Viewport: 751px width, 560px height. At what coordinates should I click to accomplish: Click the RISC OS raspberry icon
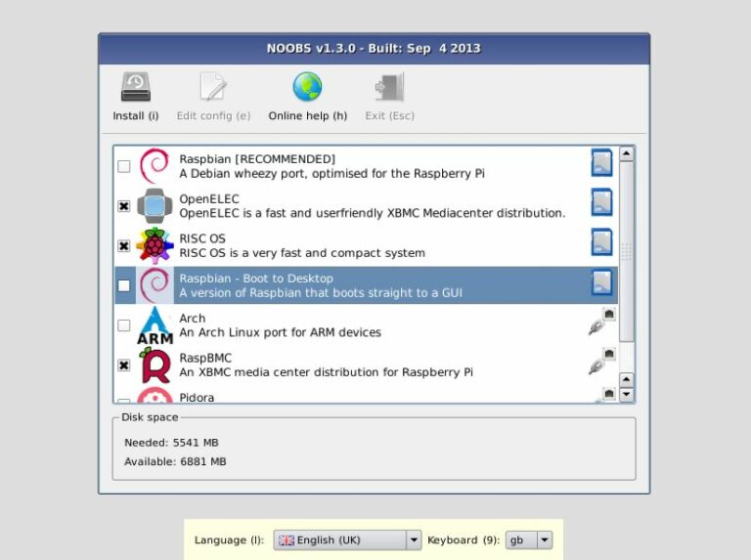click(x=155, y=245)
